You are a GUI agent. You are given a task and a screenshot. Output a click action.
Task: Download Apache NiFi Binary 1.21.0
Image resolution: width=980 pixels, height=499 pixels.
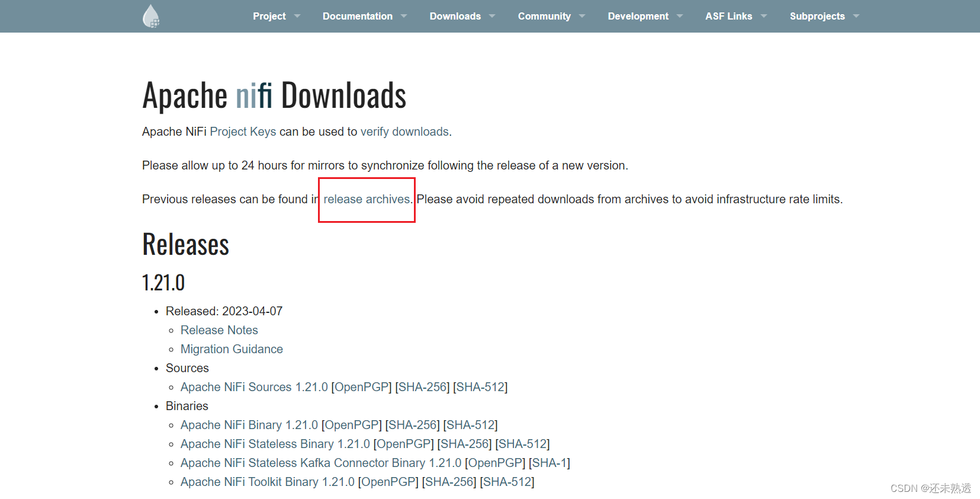(x=249, y=425)
